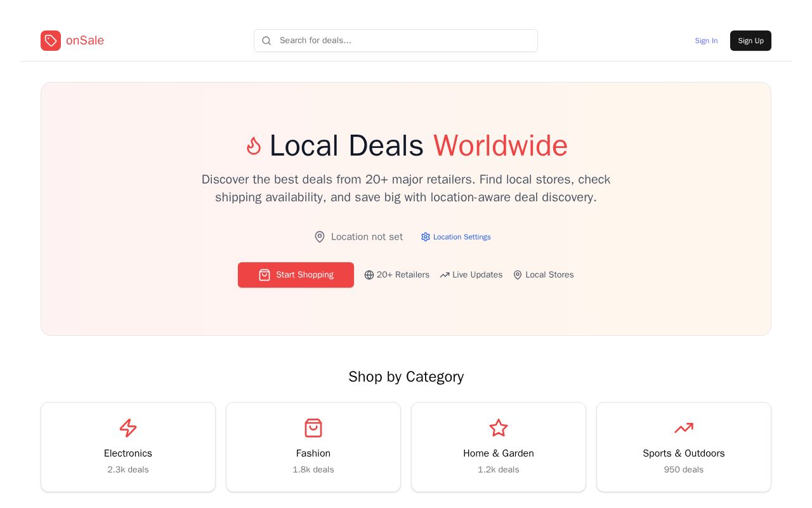812x508 pixels.
Task: Click the flame icon beside Local Deals
Action: click(254, 146)
